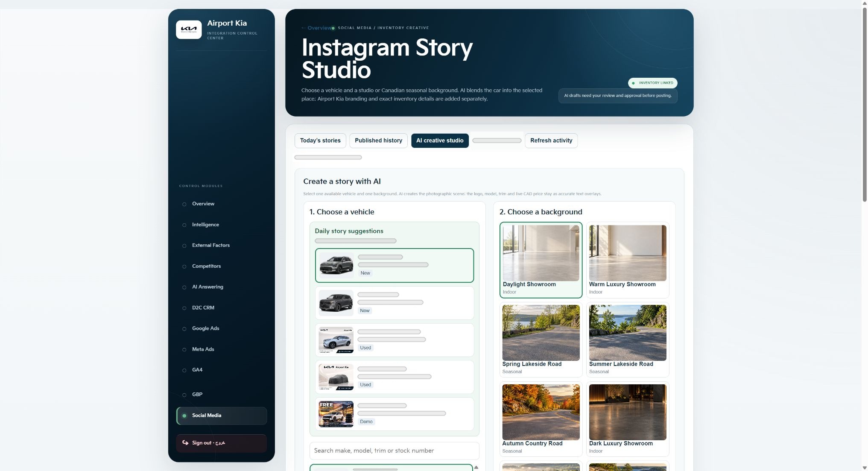868x471 pixels.
Task: Select the second New vehicle suggestion
Action: click(395, 303)
